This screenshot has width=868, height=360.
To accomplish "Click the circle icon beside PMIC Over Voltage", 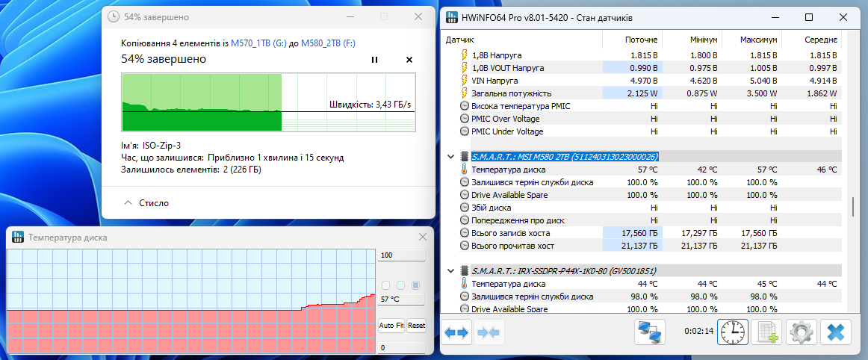I will pos(465,119).
